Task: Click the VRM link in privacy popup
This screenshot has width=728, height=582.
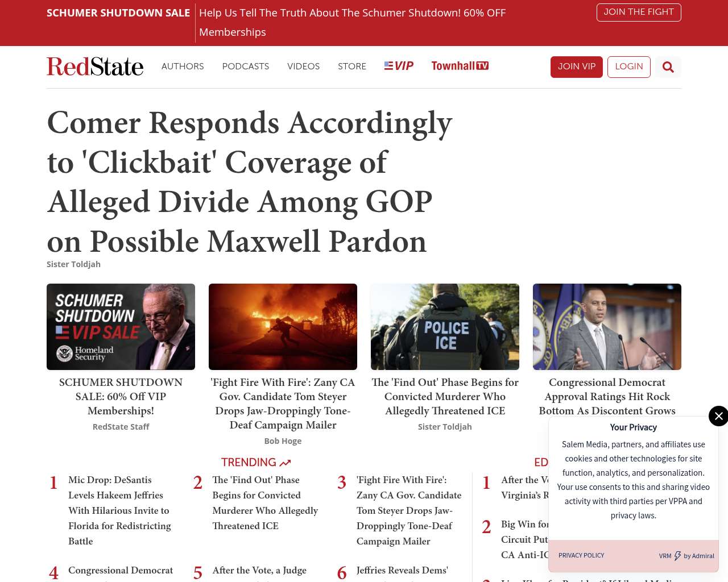Action: click(x=665, y=556)
